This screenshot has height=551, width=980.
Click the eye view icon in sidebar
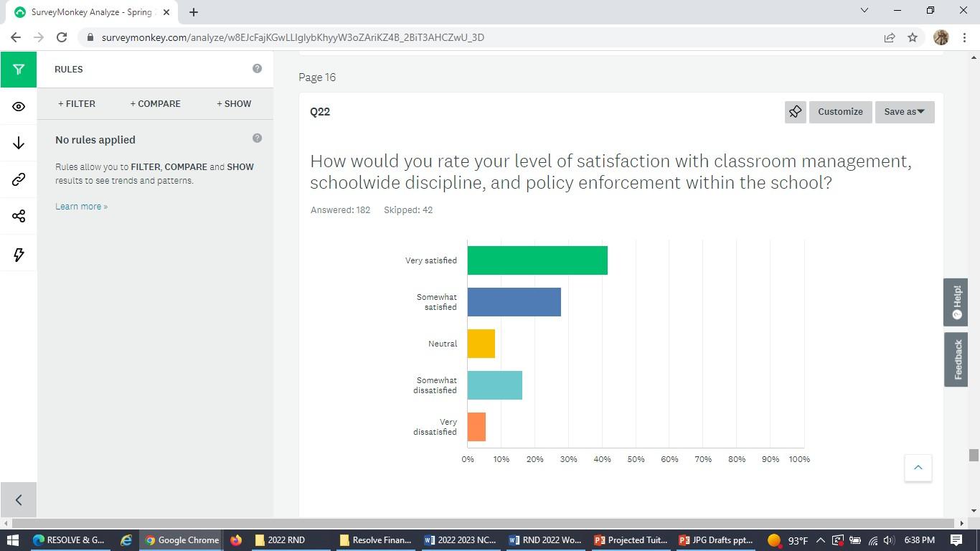coord(19,106)
